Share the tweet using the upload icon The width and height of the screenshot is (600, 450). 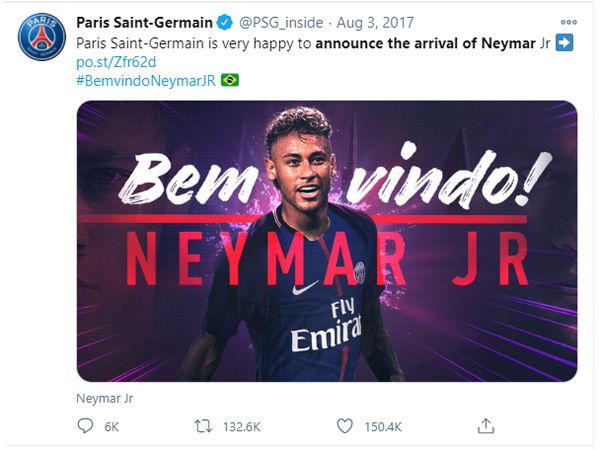coord(486,426)
